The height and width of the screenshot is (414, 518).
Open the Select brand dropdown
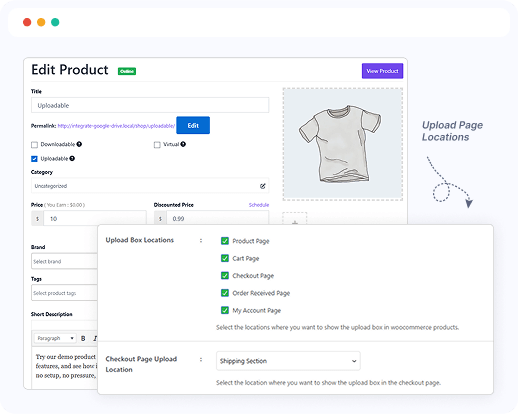[64, 261]
